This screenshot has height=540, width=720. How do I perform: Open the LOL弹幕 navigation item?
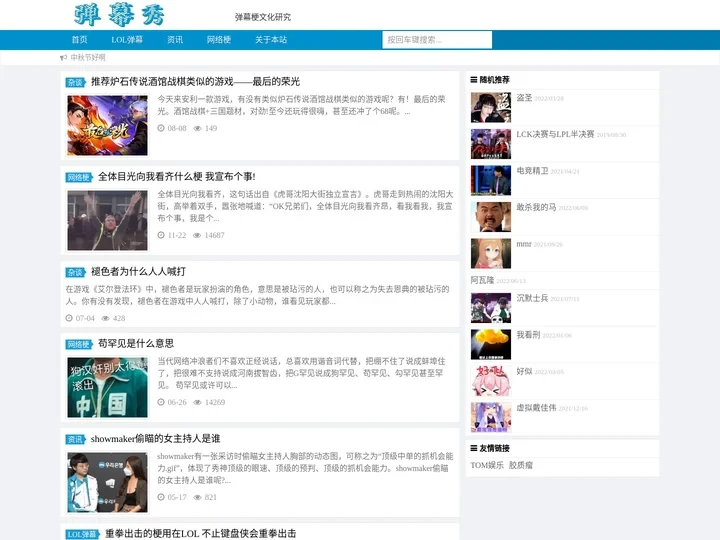click(127, 40)
